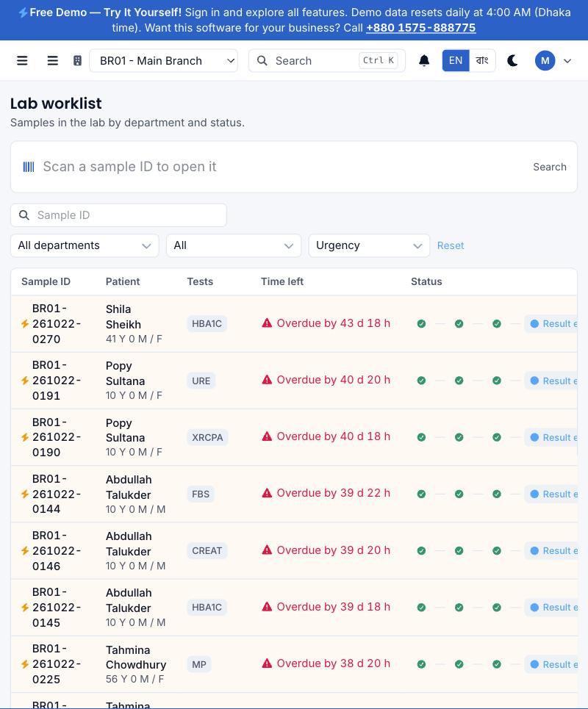Screen dimensions: 588x709
Task: Click warning icon on Overdue by 39 d 22 h
Action: coord(267,493)
